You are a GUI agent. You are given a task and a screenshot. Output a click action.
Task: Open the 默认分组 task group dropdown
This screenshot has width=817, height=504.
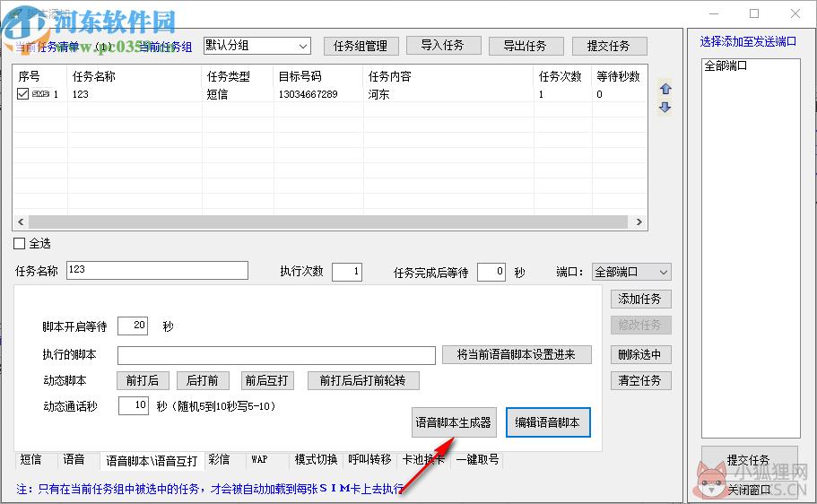point(257,46)
